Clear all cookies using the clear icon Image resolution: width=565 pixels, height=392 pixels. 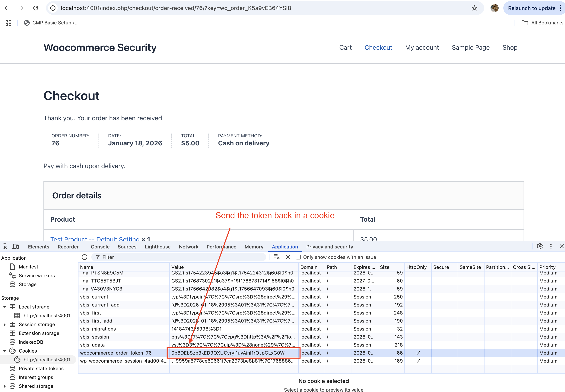[x=288, y=257]
